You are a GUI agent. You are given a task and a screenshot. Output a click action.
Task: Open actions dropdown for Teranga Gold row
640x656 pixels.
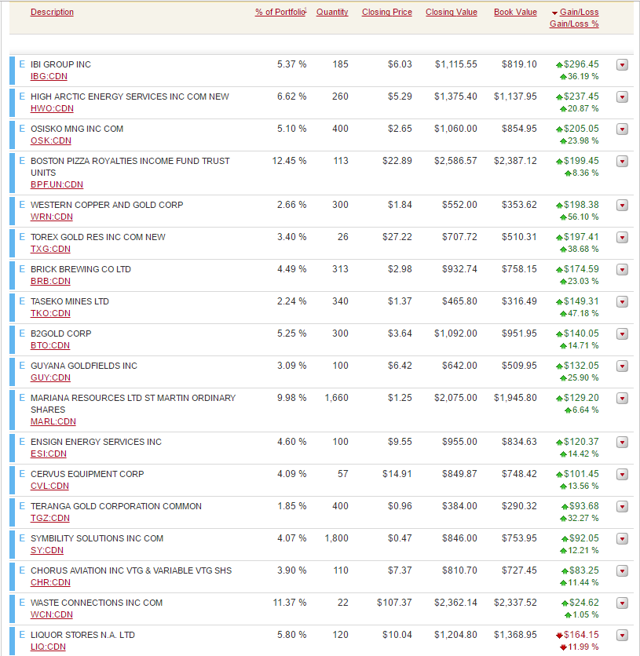[x=622, y=507]
